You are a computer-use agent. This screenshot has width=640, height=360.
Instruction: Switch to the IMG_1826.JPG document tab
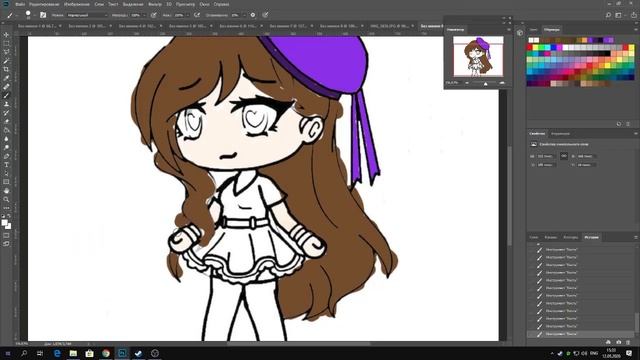point(390,26)
